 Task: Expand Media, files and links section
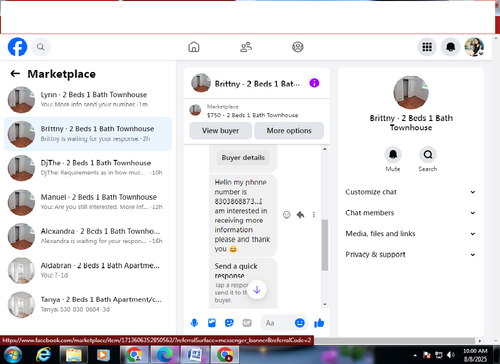click(410, 234)
